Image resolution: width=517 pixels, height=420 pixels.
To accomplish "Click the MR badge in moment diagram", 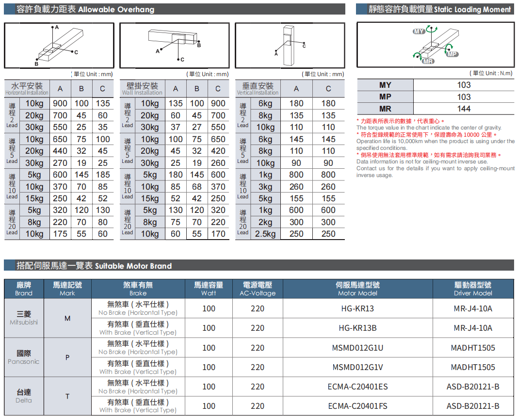I will tap(428, 62).
